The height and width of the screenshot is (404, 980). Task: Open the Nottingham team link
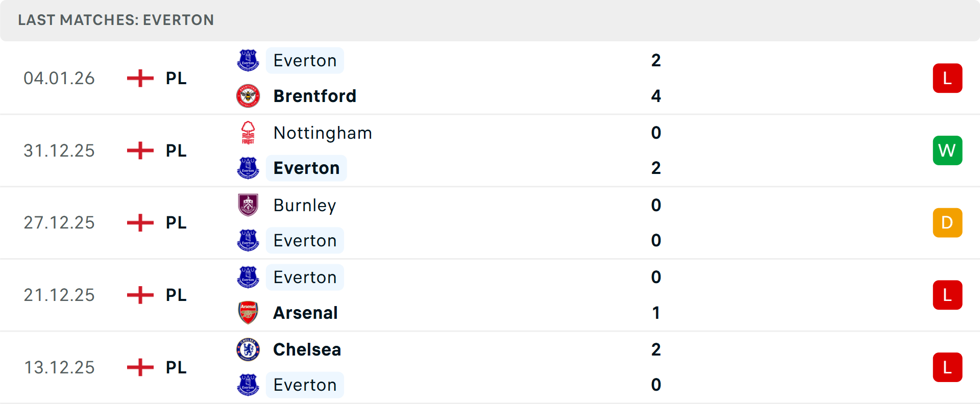pyautogui.click(x=323, y=133)
